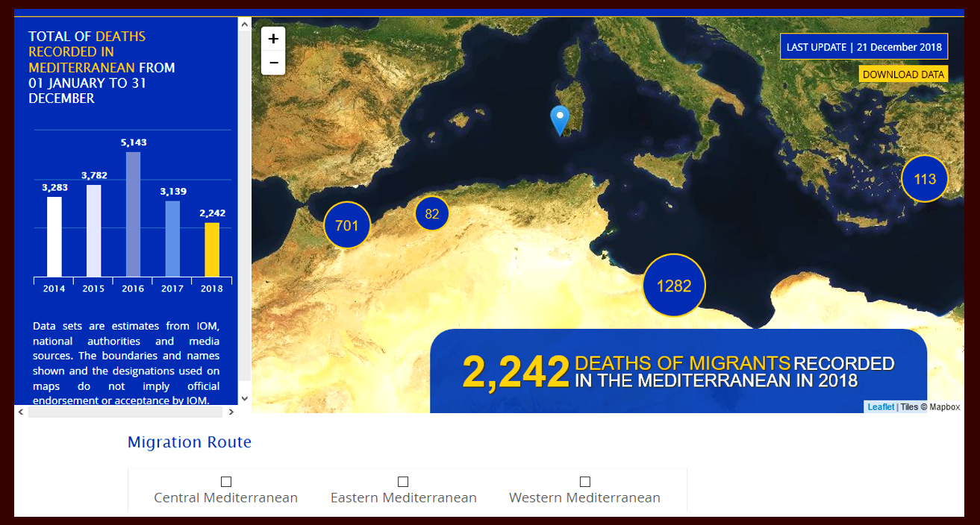Screen dimensions: 980x525
Task: Open the Leaflet attribution link
Action: [x=880, y=407]
